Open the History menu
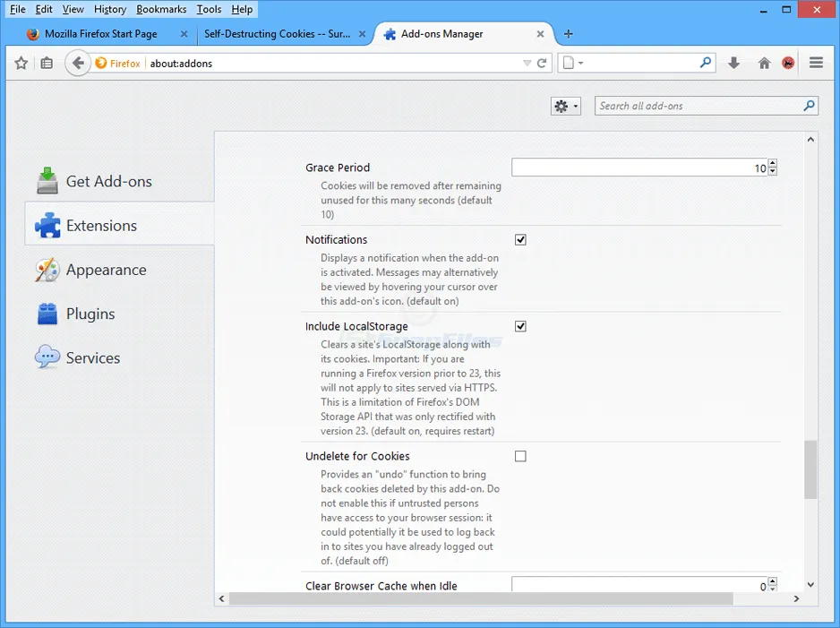This screenshot has width=840, height=628. (110, 9)
